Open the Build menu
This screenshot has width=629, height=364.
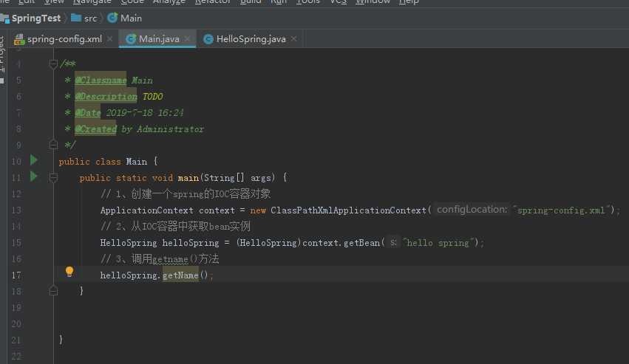251,1
